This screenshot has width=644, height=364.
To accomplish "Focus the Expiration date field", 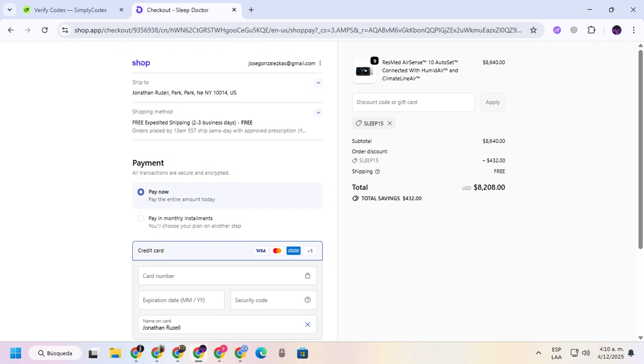I will pos(181,300).
